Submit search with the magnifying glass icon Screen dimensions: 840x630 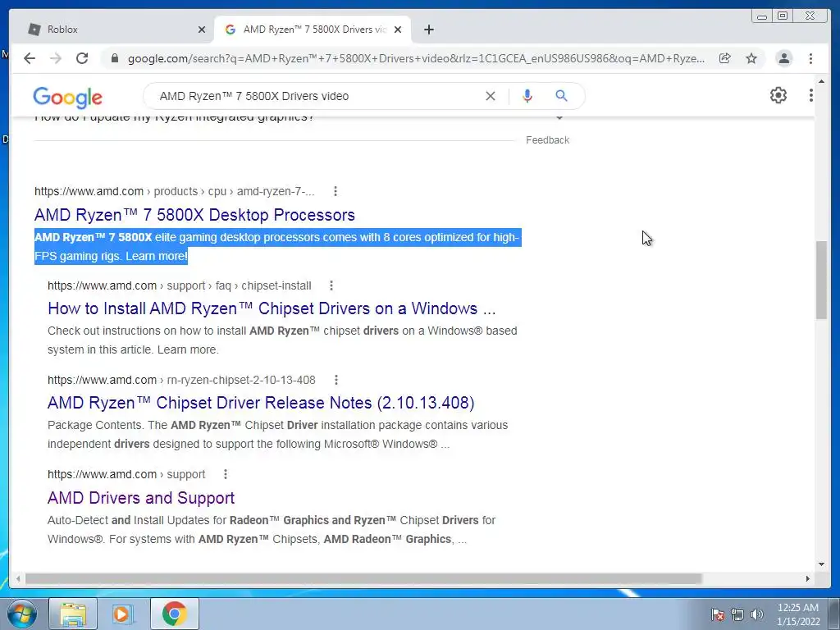[561, 96]
